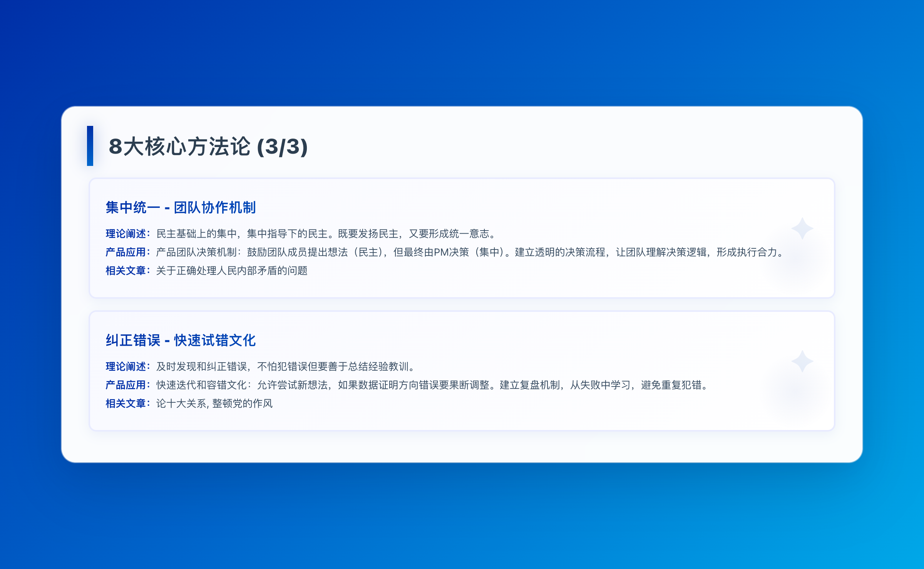Click the text 产品团队决策机制

[x=196, y=252]
